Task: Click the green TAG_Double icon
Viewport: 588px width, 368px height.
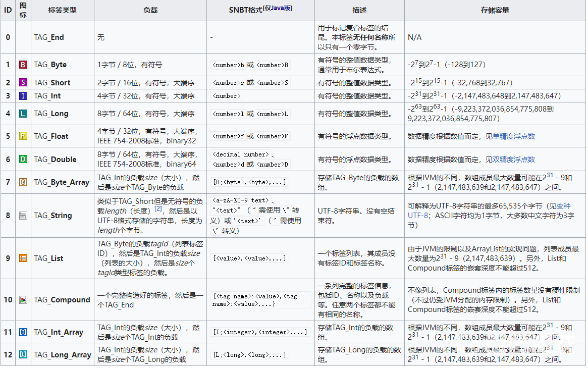Action: coord(23,160)
